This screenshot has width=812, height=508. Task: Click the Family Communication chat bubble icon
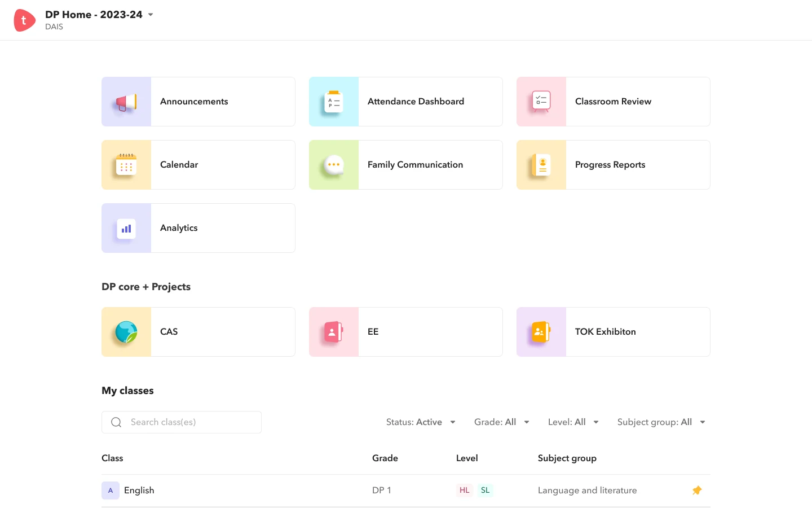[334, 165]
